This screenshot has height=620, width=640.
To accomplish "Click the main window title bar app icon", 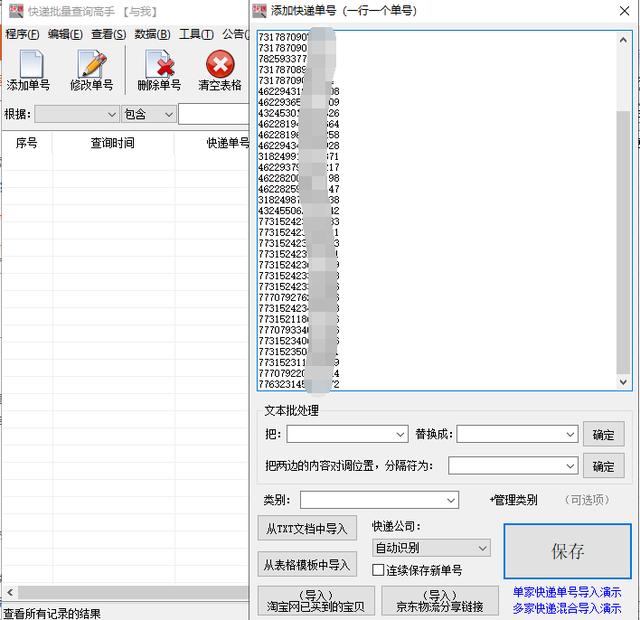I will tap(13, 11).
